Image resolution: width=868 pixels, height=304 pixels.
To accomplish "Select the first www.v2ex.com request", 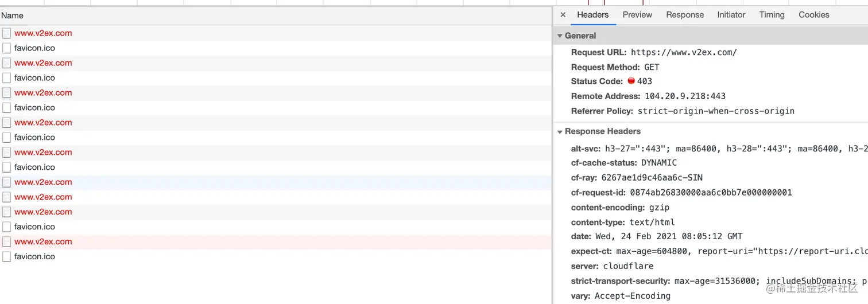I will [x=43, y=33].
